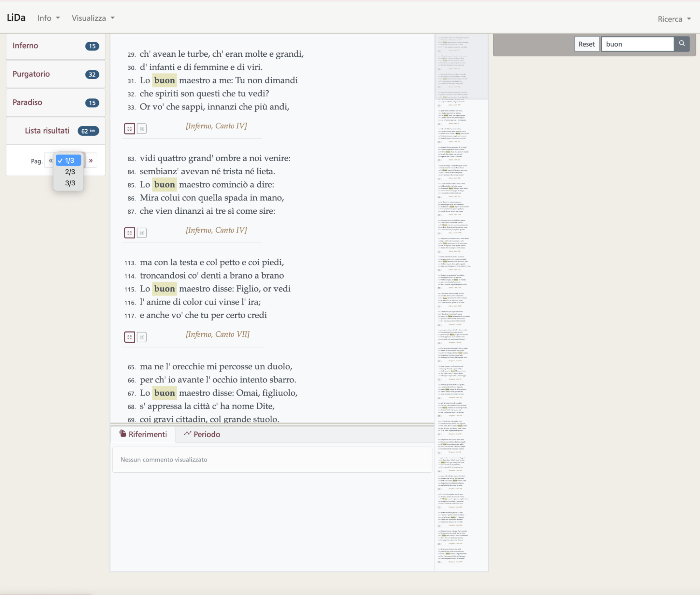Click the search magnifier icon button
Image resolution: width=700 pixels, height=595 pixels.
pyautogui.click(x=681, y=44)
